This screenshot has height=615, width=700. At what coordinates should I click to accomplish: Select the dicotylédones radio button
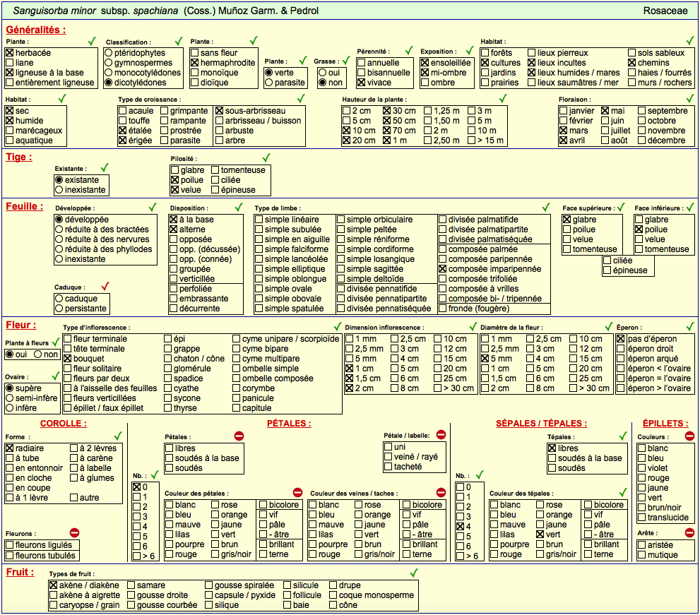[x=109, y=83]
